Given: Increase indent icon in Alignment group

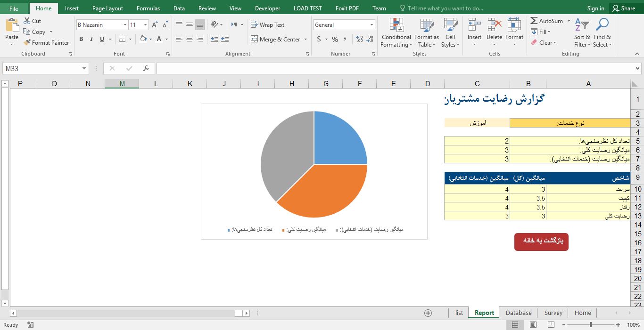Looking at the screenshot, I should (x=225, y=39).
